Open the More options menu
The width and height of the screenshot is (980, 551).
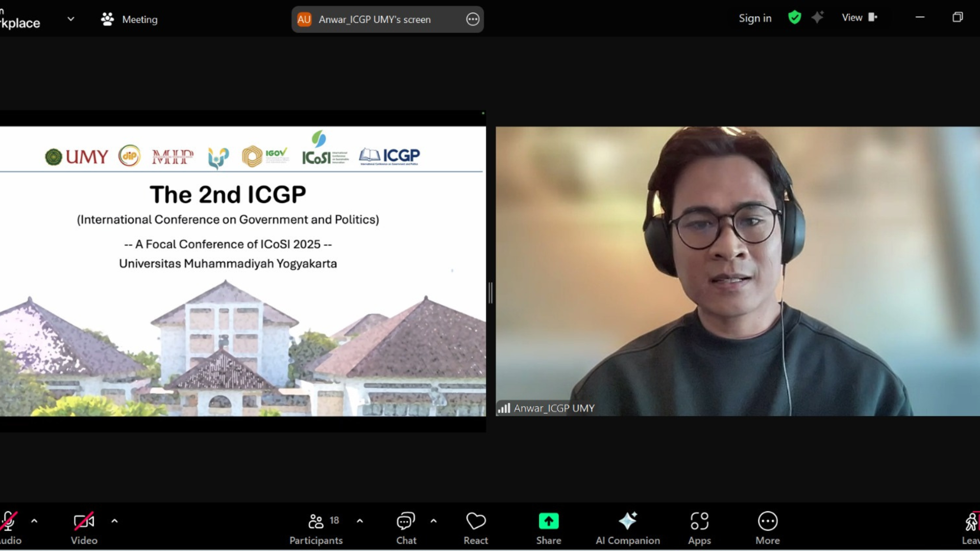768,528
